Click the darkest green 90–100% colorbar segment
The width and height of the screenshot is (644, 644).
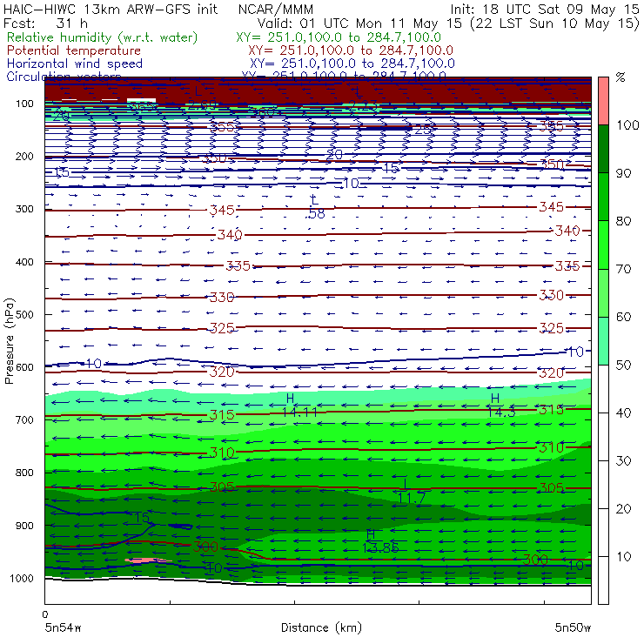pos(603,149)
